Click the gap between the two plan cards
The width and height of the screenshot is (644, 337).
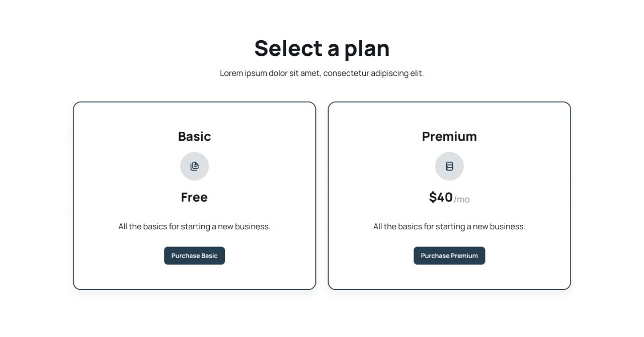pos(322,196)
